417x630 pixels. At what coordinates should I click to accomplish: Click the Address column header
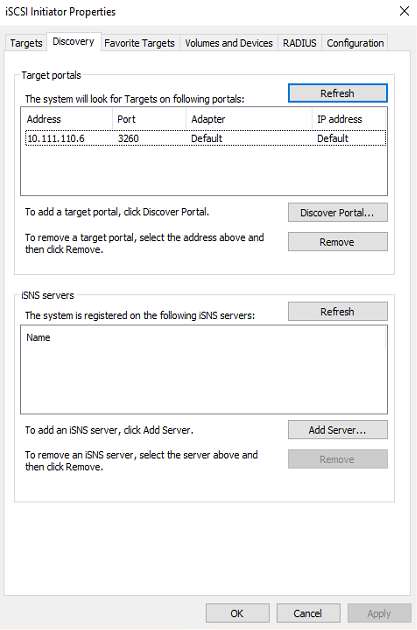pyautogui.click(x=67, y=119)
